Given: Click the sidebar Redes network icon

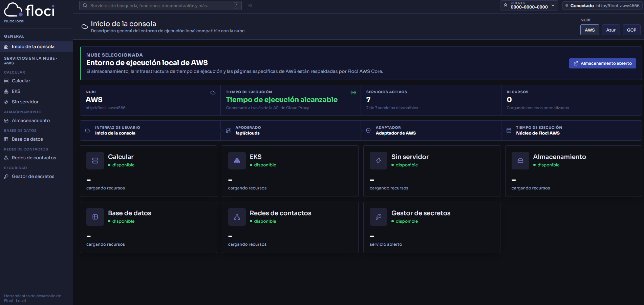Looking at the screenshot, I should tap(6, 158).
